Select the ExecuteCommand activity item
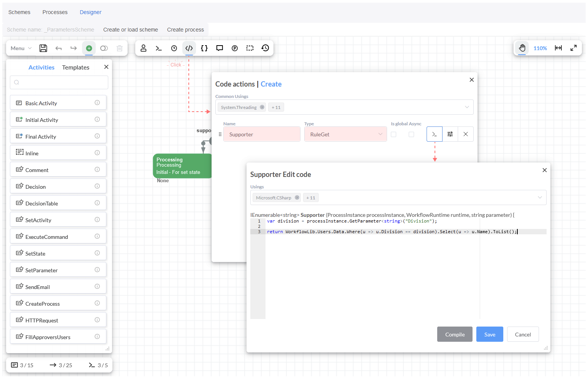 [x=58, y=236]
